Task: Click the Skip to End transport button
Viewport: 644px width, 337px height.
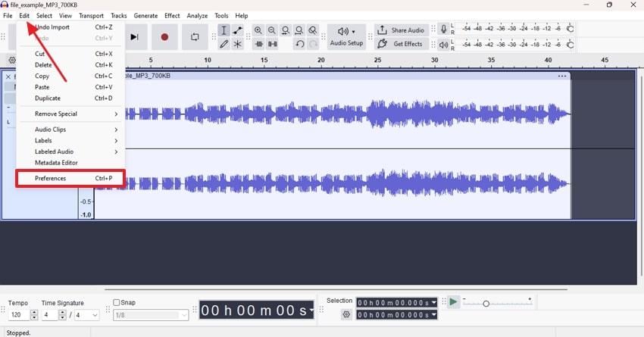Action: coord(134,37)
